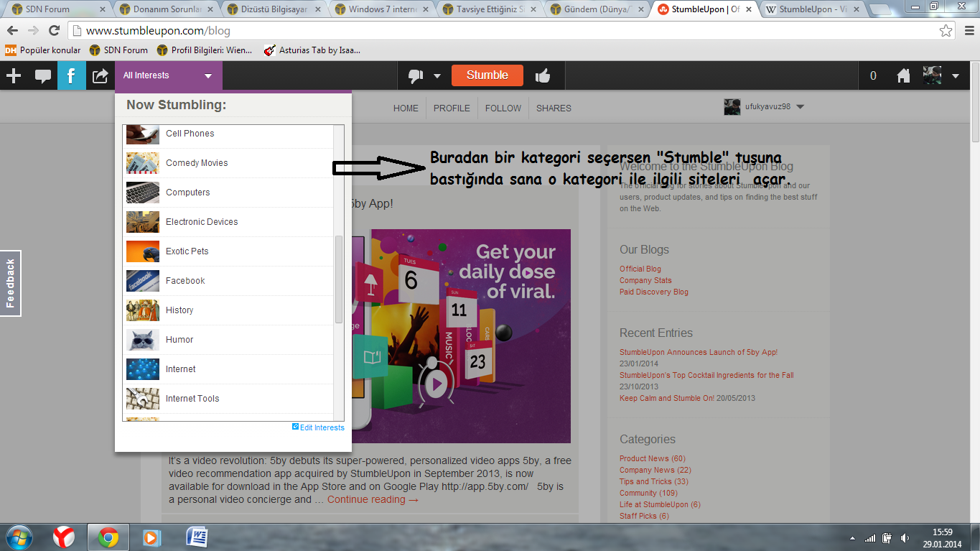Choose the Computers interest
The height and width of the screenshot is (551, 980).
point(229,193)
